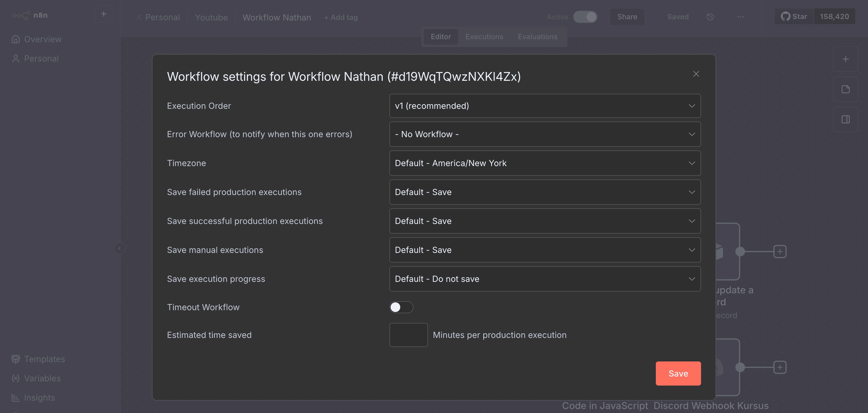Click the n8n logo in sidebar
This screenshot has height=413, width=868.
coord(30,15)
